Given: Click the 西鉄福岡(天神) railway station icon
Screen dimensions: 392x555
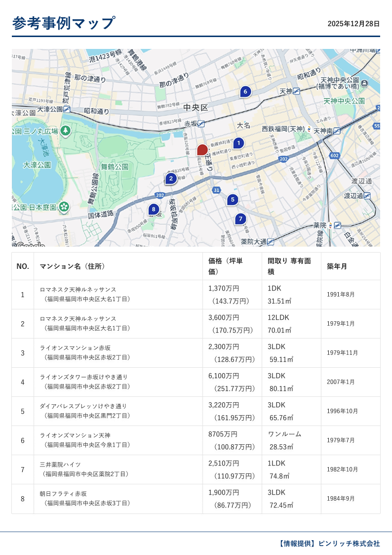Looking at the screenshot, I should coord(309,129).
